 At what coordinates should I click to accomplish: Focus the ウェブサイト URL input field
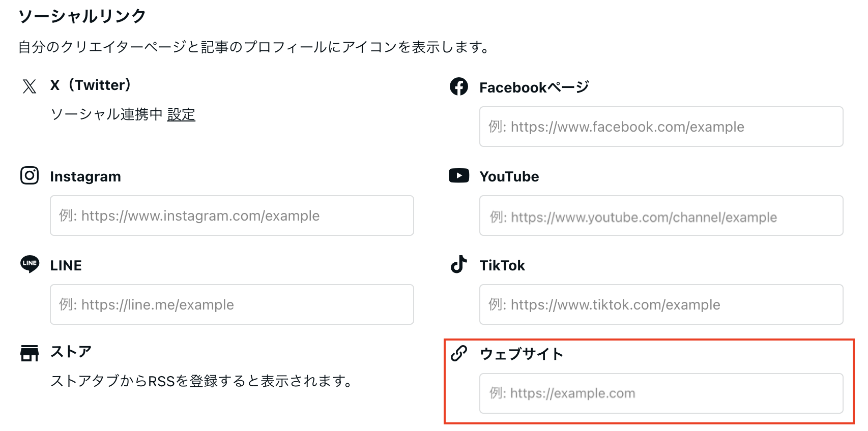pos(661,393)
